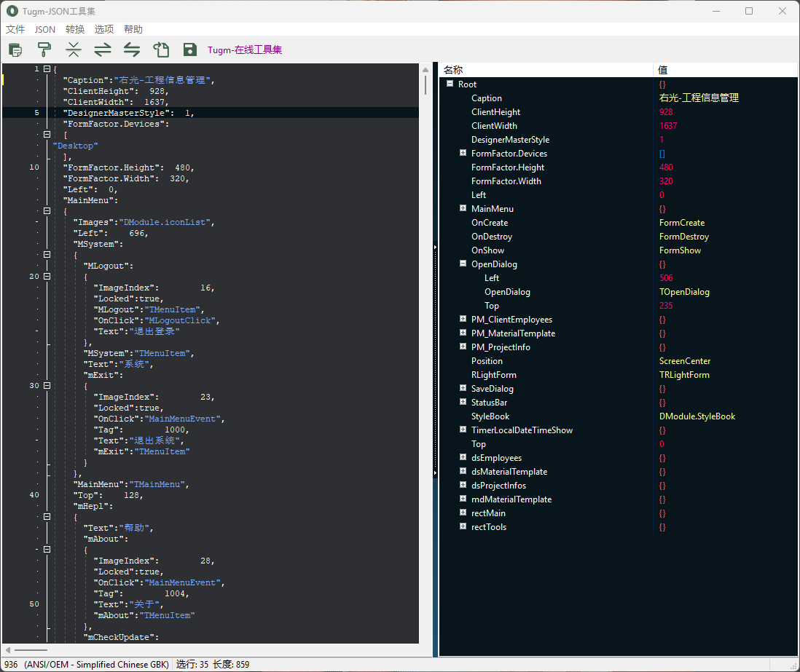Click the file transform toolbar icon
The height and width of the screenshot is (672, 800).
tap(161, 50)
